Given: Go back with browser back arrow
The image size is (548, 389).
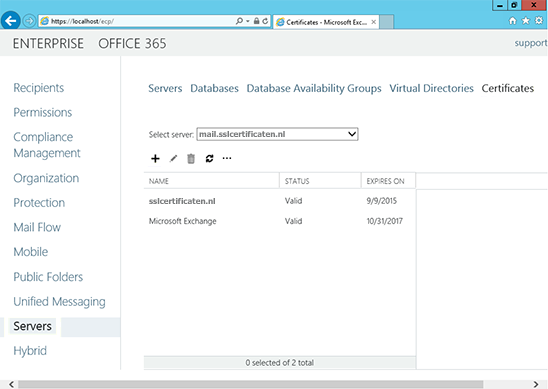Looking at the screenshot, I should (10, 21).
